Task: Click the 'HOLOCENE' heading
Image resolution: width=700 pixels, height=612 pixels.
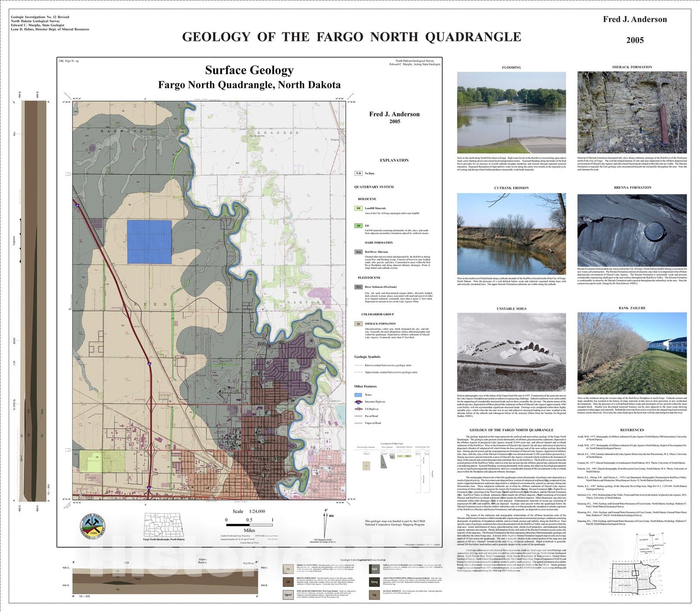Action: pos(367,199)
